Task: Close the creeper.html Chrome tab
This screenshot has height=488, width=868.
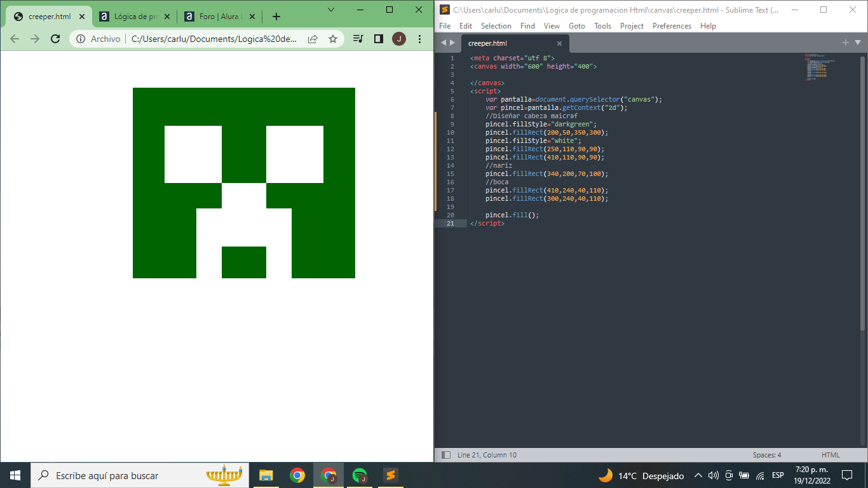Action: point(81,17)
